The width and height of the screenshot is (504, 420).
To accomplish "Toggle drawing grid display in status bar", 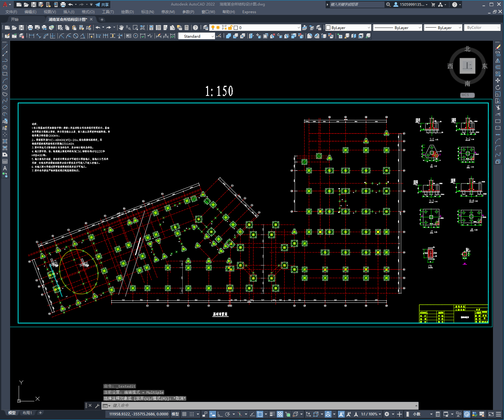I will (x=184, y=414).
